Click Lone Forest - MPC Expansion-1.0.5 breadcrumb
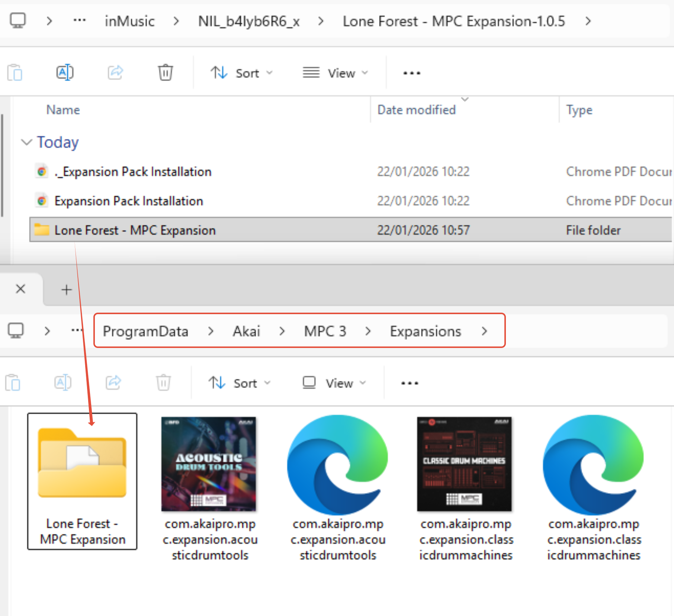674x616 pixels. point(454,21)
